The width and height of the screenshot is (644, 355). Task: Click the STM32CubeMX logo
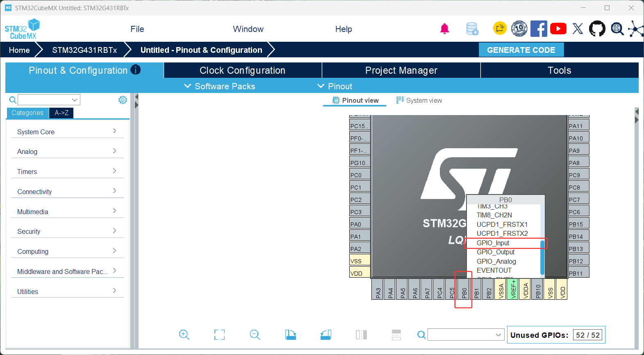pos(23,29)
